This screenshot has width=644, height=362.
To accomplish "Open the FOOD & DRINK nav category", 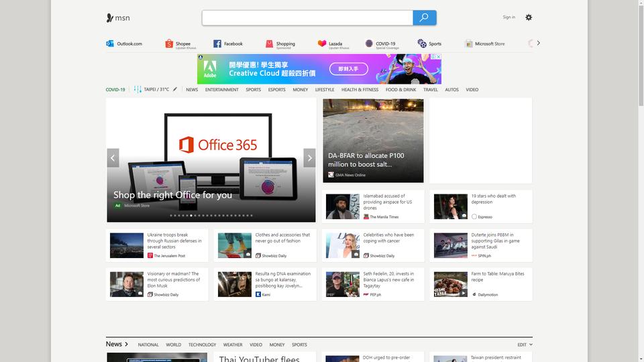I will coord(401,89).
